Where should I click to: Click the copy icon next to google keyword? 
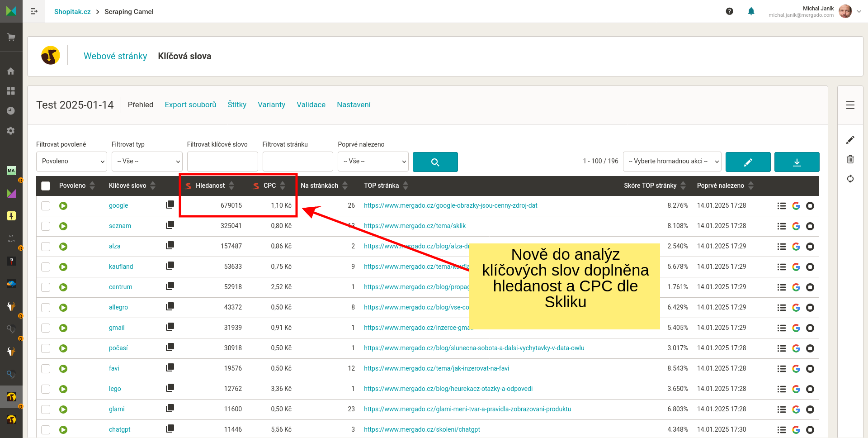(170, 205)
